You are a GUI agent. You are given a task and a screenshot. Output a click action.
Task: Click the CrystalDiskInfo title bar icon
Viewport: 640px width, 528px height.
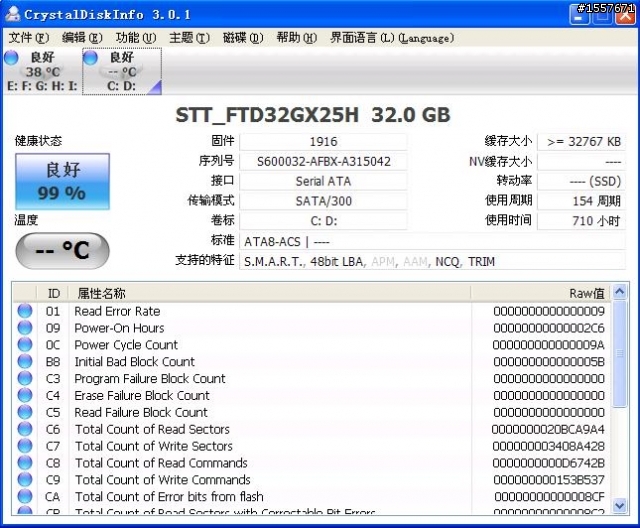tap(12, 14)
